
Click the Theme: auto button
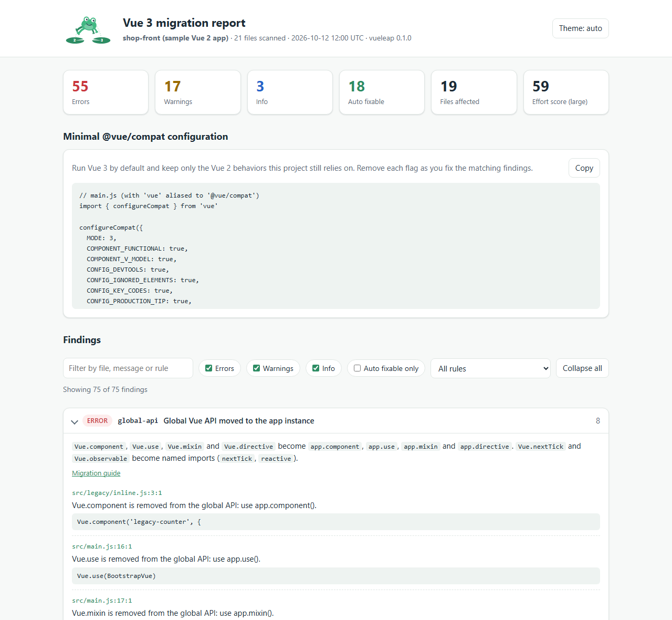(580, 28)
